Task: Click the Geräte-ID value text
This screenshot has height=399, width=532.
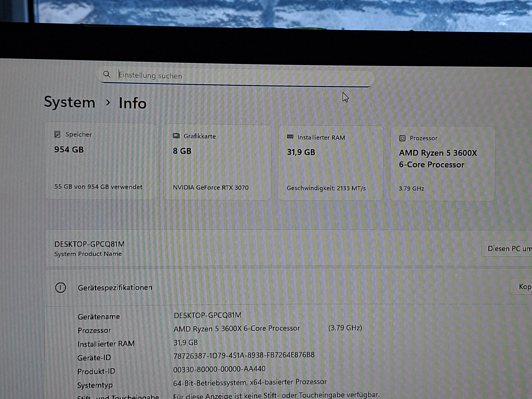Action: point(244,355)
